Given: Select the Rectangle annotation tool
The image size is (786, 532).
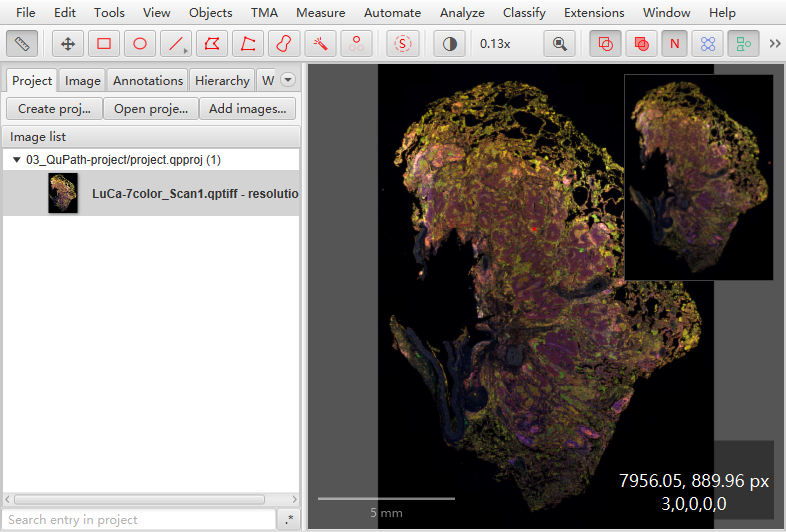Looking at the screenshot, I should 104,44.
